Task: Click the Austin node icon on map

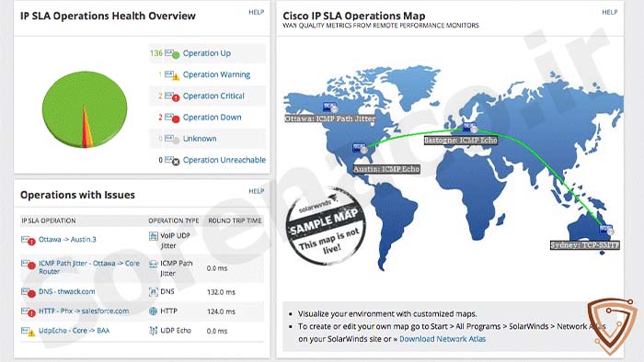Action: pos(360,148)
